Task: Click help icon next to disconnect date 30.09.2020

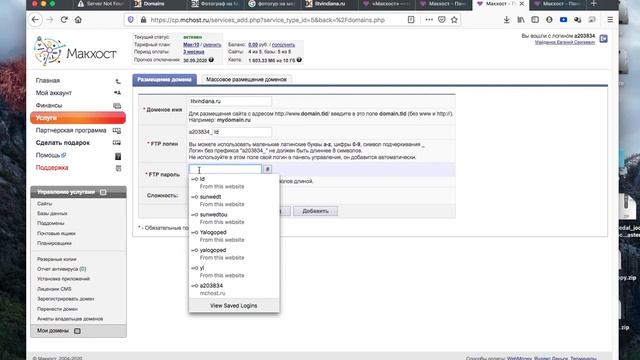Action: (x=211, y=60)
